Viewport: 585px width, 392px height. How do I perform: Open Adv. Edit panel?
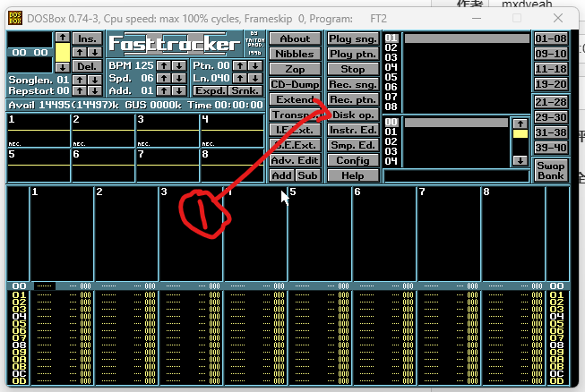295,160
